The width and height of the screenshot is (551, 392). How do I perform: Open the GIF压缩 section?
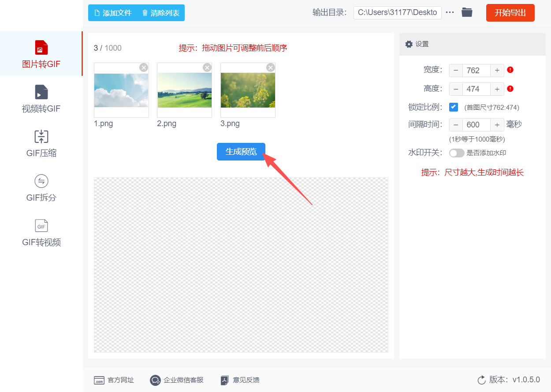(x=41, y=143)
